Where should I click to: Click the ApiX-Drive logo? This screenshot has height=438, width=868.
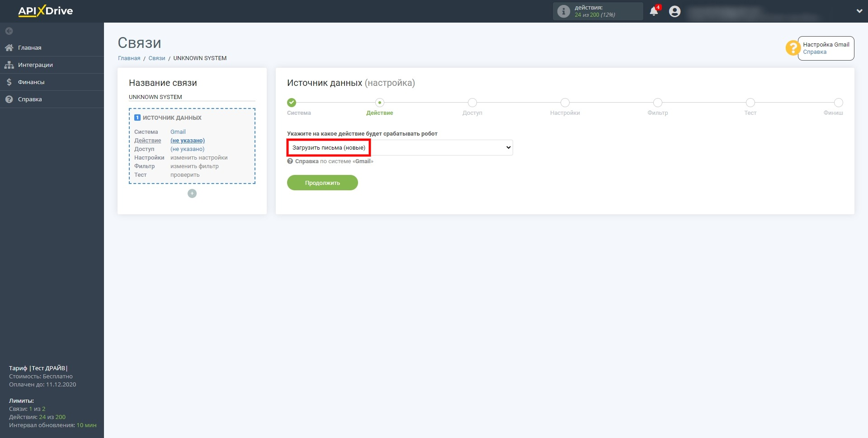click(45, 11)
